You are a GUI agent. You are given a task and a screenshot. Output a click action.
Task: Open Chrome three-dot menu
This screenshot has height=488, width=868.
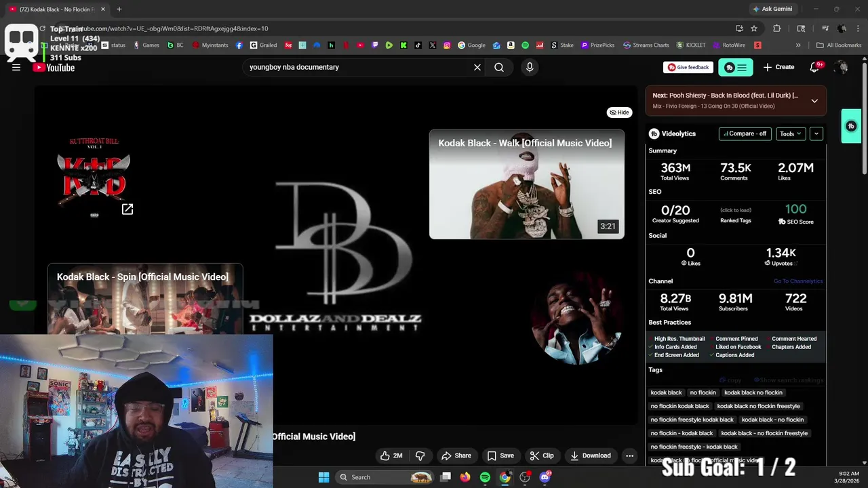(857, 28)
